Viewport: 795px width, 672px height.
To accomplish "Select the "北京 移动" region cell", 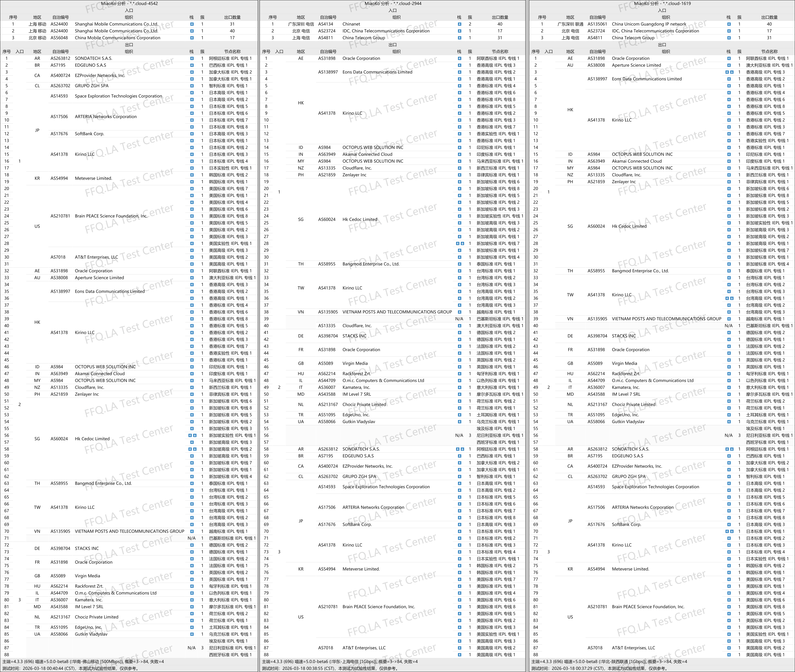I will [x=37, y=38].
